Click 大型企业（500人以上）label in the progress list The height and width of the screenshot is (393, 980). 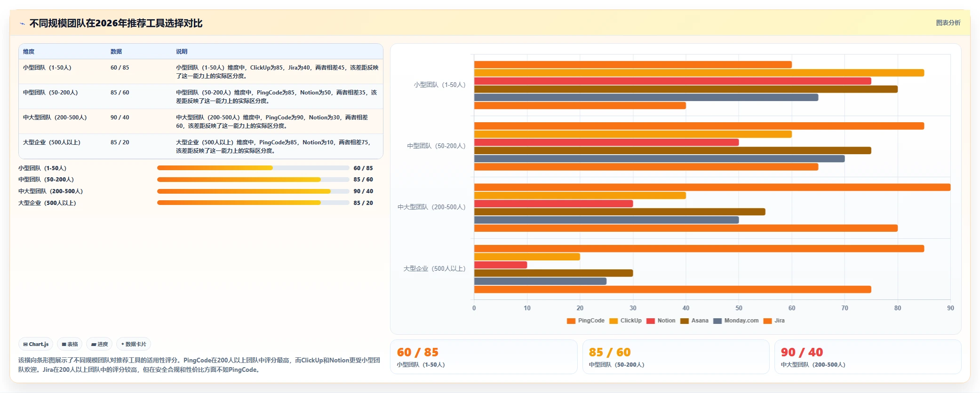tap(47, 203)
